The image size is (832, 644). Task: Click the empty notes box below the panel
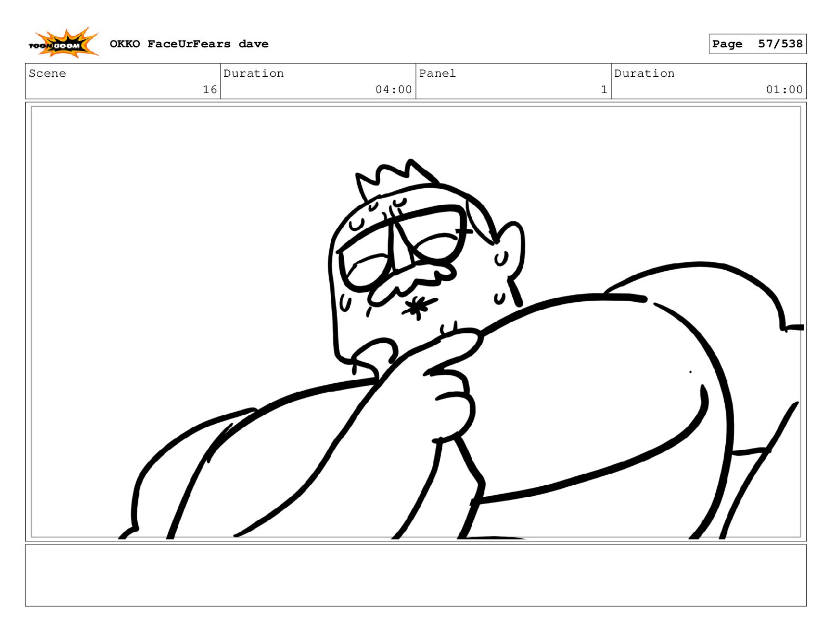pyautogui.click(x=416, y=575)
